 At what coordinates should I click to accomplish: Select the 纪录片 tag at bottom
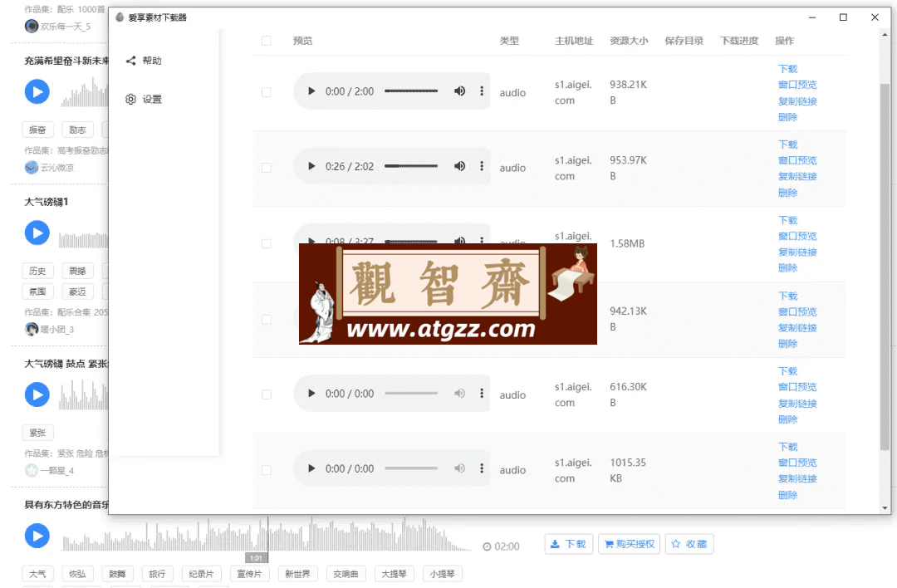(201, 574)
